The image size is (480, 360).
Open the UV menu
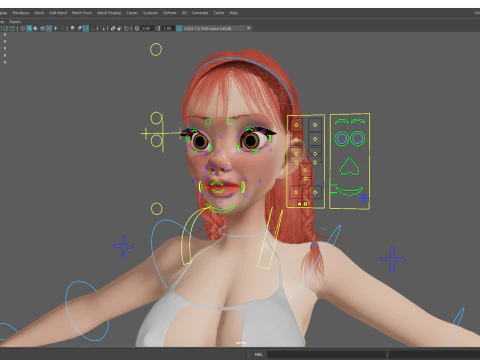point(184,13)
